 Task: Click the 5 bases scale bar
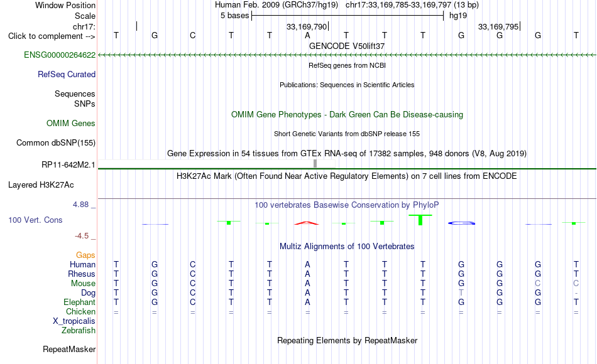pyautogui.click(x=348, y=16)
